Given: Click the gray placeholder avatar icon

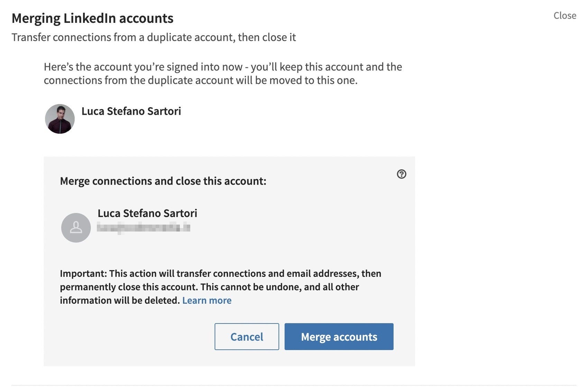Looking at the screenshot, I should click(x=76, y=227).
